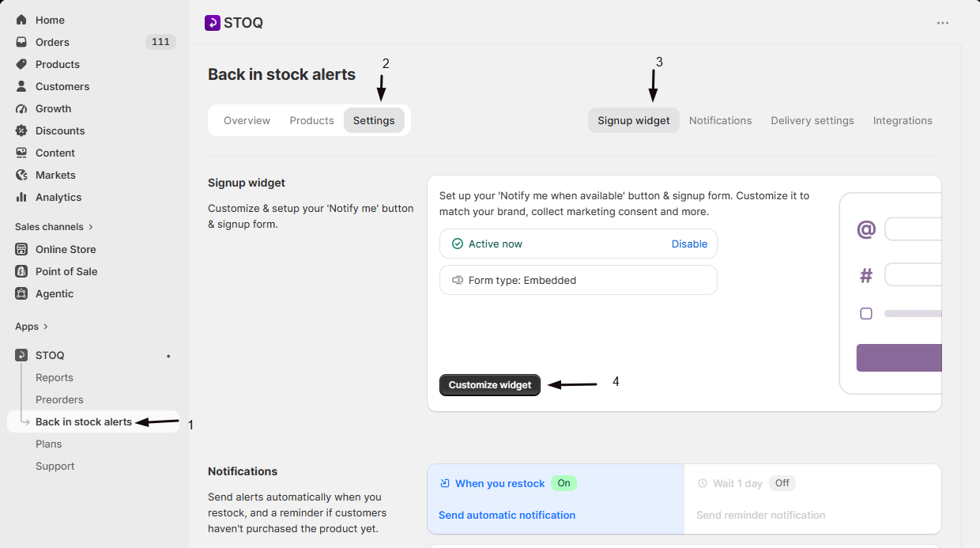The height and width of the screenshot is (548, 980).
Task: Open the three-dot menu in header
Action: [943, 23]
